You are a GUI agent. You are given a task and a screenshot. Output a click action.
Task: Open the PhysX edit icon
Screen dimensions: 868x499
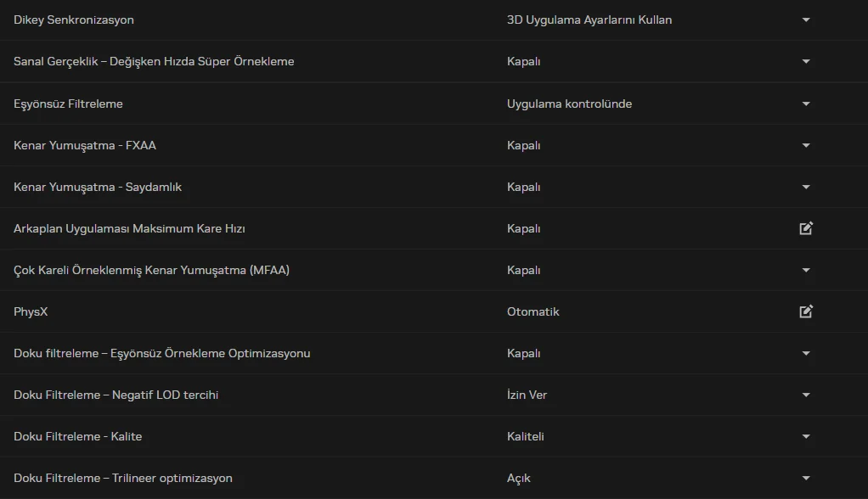[x=806, y=311]
